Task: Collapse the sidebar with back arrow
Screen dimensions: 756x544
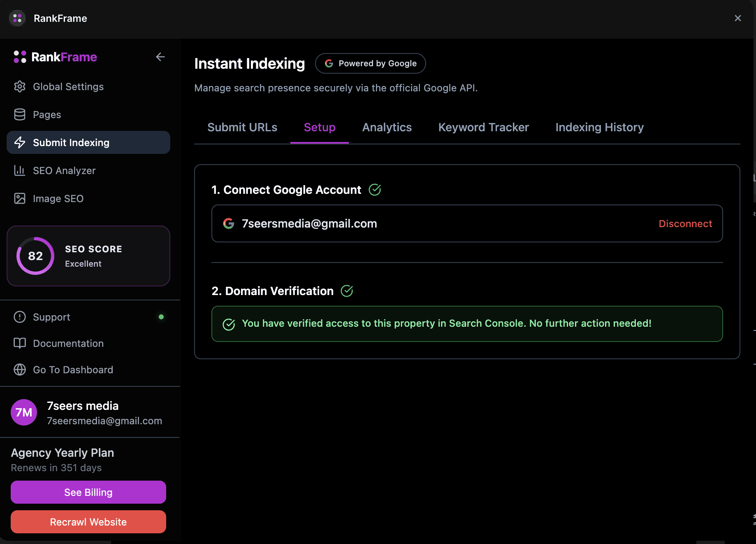Action: tap(160, 57)
